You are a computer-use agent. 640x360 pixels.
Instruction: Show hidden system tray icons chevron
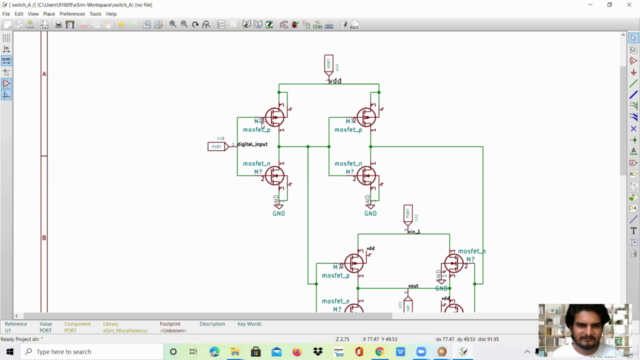pos(527,351)
